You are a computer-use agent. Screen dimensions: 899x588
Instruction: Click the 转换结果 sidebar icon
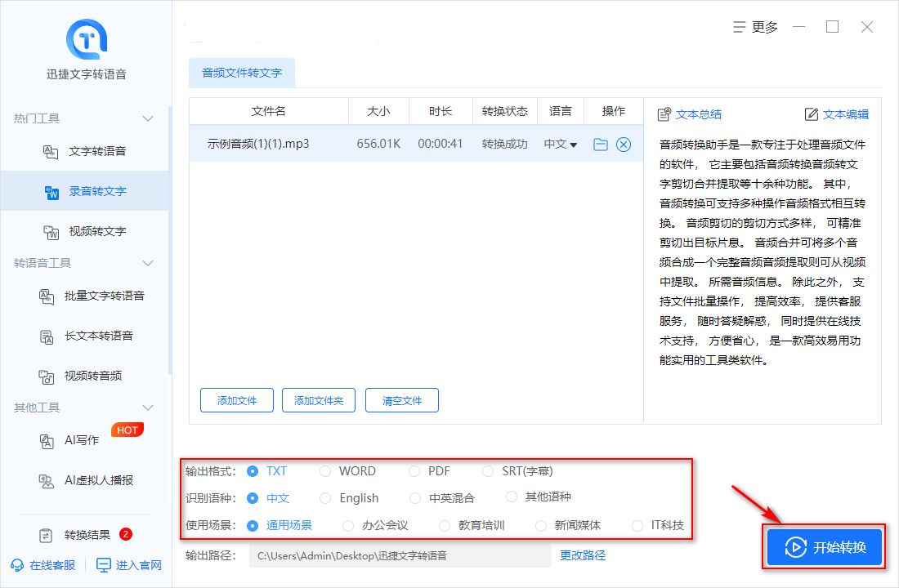pos(45,535)
